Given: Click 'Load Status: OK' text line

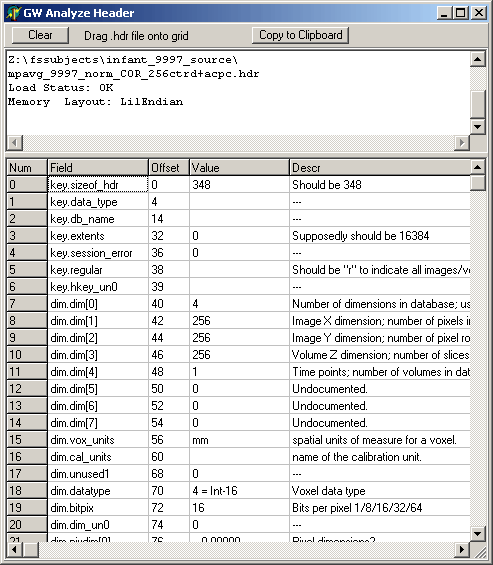Looking at the screenshot, I should click(61, 88).
